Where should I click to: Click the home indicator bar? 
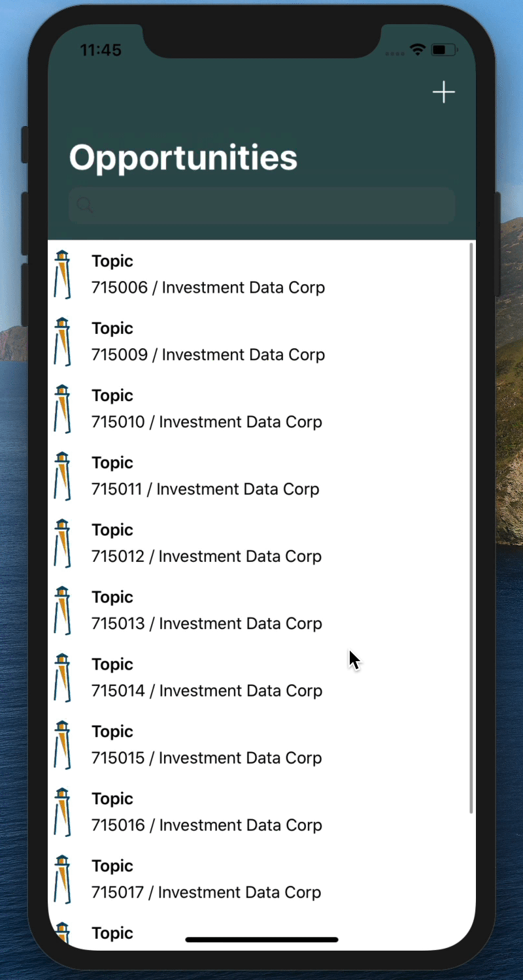[x=261, y=939]
